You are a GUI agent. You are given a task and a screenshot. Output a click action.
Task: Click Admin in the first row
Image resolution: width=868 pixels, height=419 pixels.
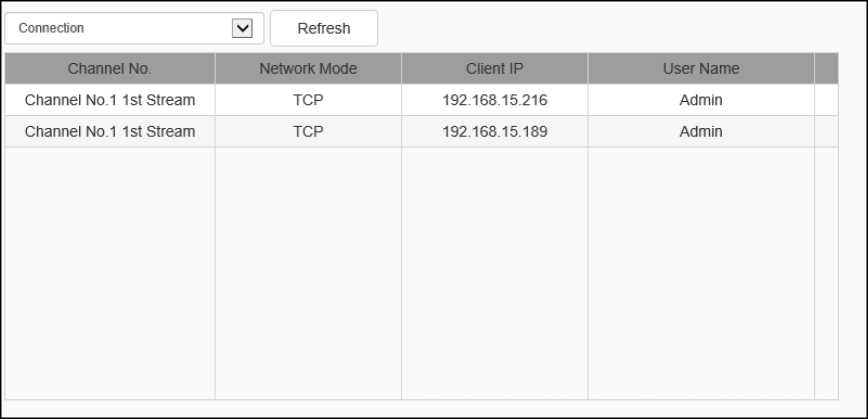click(x=701, y=100)
